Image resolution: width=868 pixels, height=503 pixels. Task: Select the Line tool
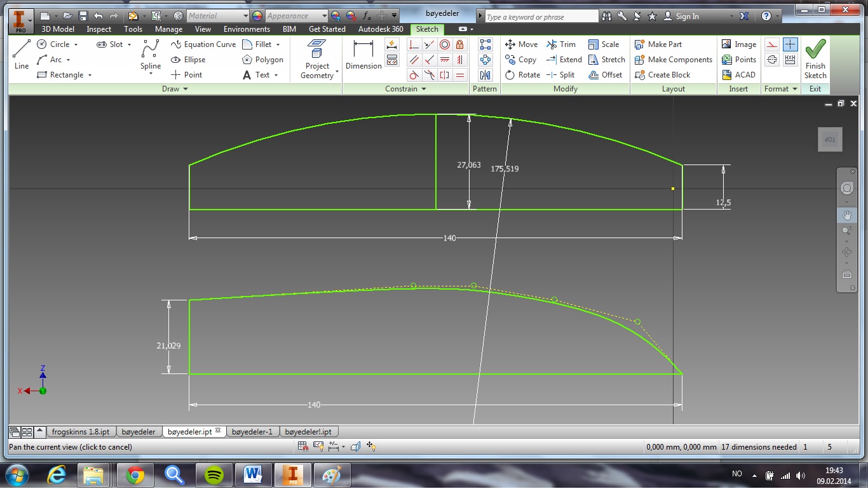click(22, 55)
